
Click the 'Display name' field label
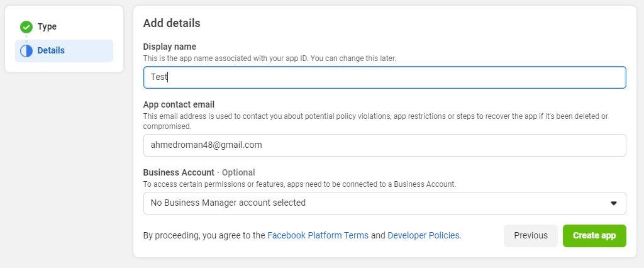point(170,47)
